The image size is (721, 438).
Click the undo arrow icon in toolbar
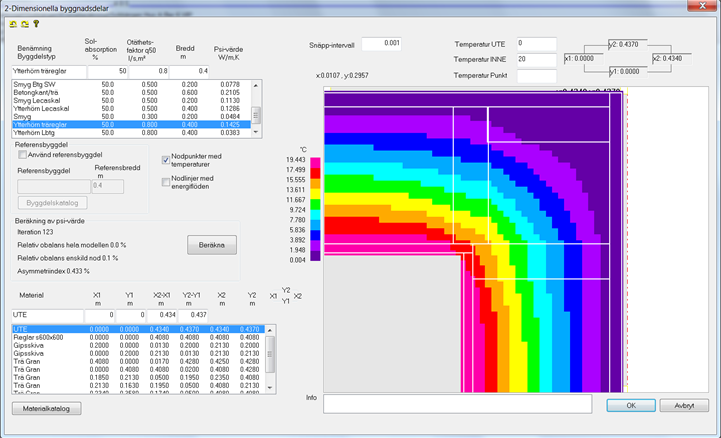click(x=13, y=24)
